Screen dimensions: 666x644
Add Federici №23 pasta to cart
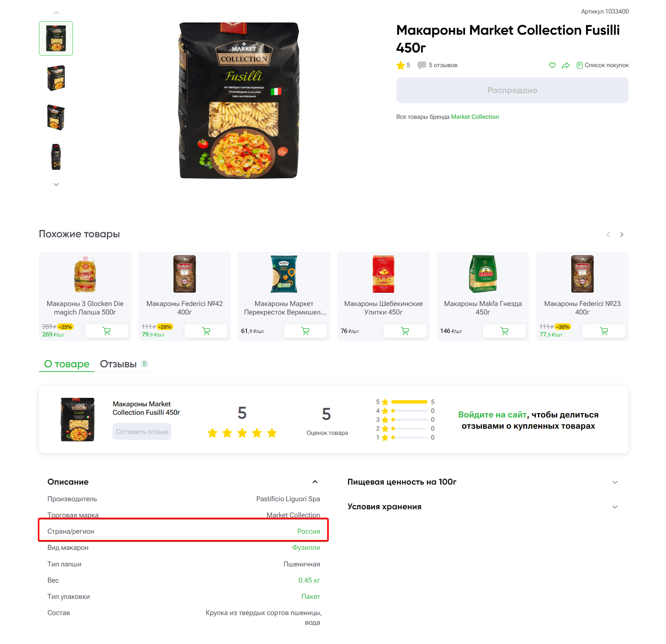(604, 331)
